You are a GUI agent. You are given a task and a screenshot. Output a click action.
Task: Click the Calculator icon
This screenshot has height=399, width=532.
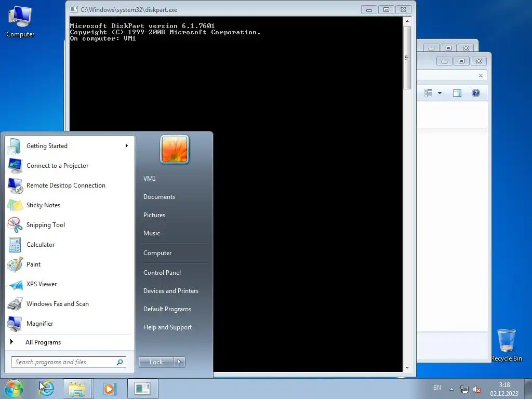coord(15,245)
